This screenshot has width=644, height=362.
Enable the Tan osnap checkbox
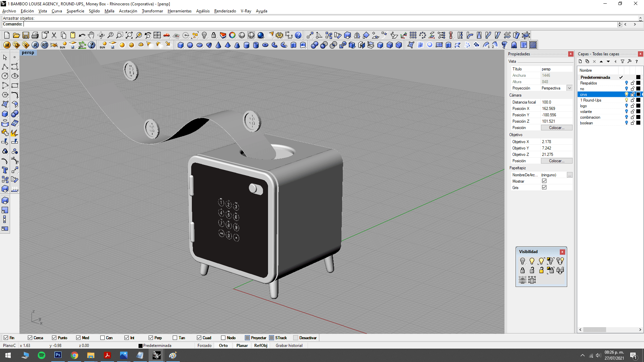pyautogui.click(x=175, y=338)
